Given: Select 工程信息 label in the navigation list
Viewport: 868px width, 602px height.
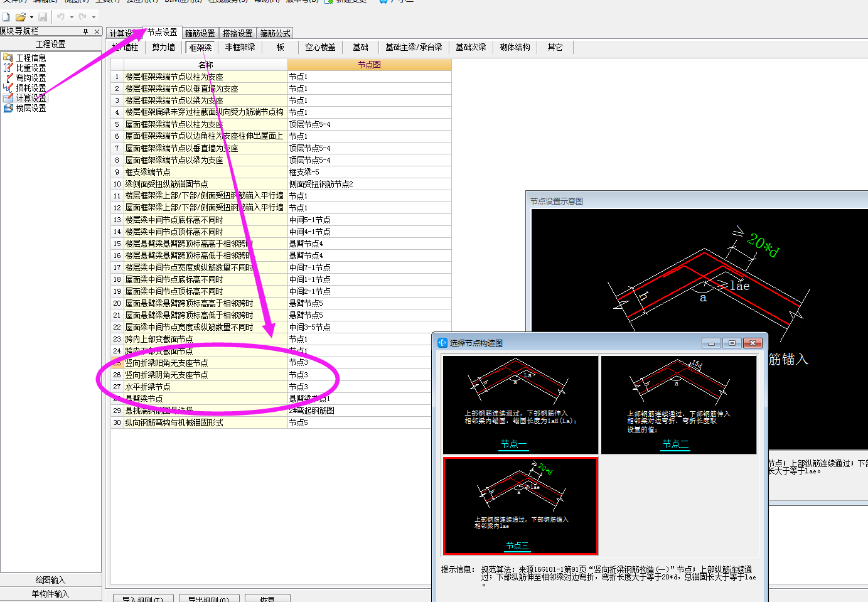Looking at the screenshot, I should (31, 58).
